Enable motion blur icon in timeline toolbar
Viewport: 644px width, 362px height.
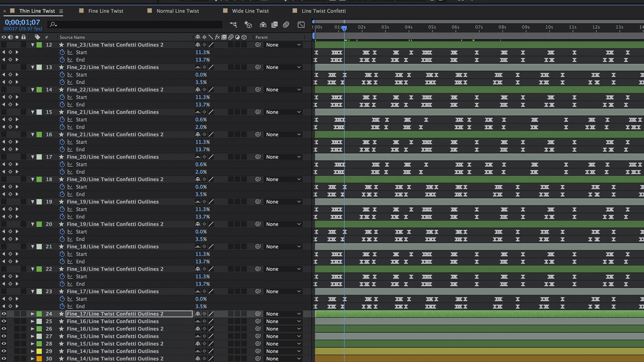click(x=286, y=25)
